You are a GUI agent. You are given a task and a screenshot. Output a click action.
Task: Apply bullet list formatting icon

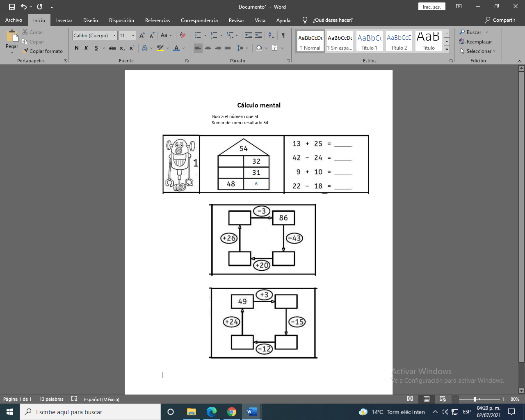pyautogui.click(x=198, y=35)
